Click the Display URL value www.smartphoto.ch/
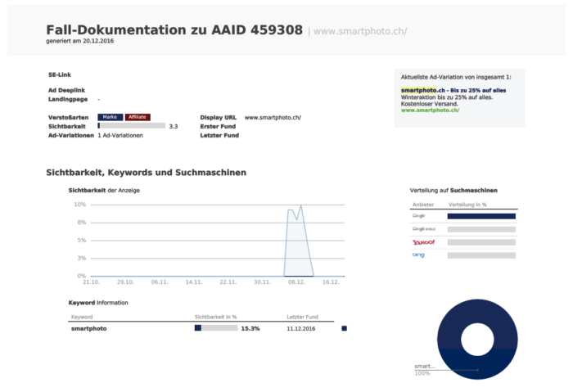 click(x=273, y=117)
